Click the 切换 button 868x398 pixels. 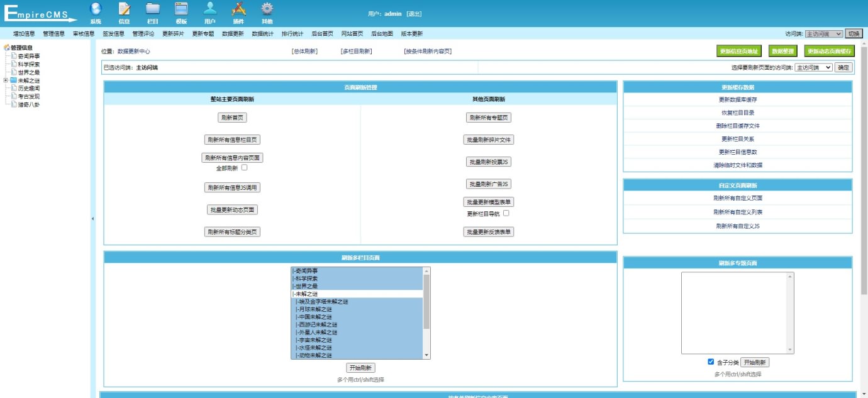(x=854, y=34)
